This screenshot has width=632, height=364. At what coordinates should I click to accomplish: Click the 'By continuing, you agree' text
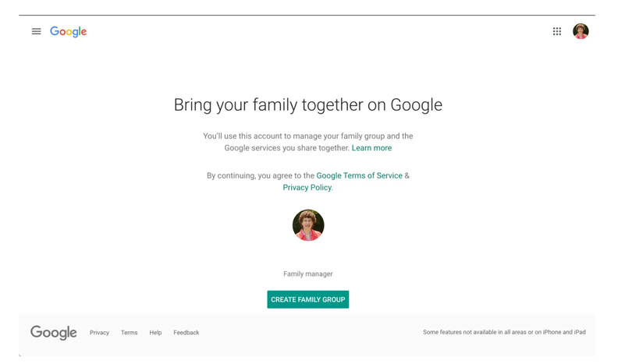[260, 176]
